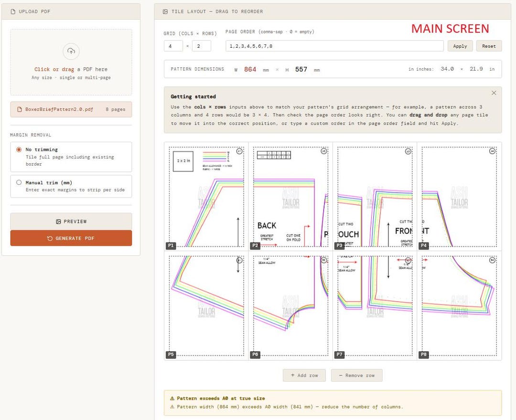
Task: Click the "Getting started" heading
Action: click(x=193, y=96)
